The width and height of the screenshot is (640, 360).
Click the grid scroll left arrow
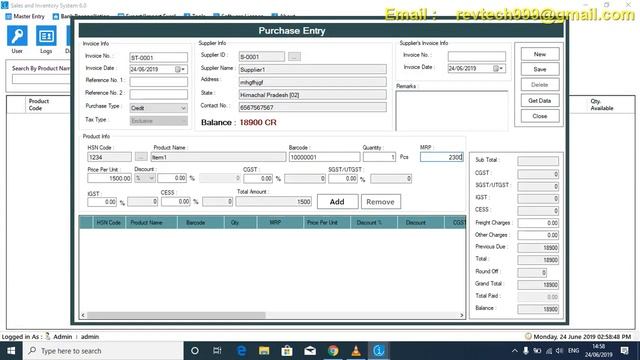tap(83, 315)
